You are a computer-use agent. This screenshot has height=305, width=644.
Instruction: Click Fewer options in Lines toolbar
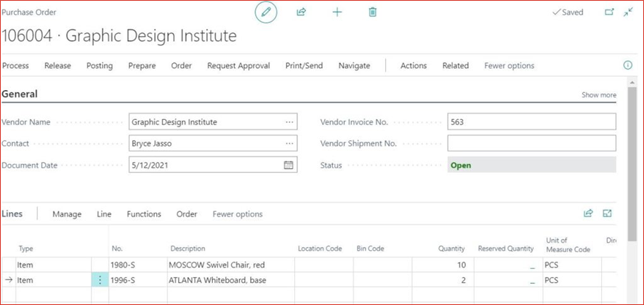[x=238, y=214]
